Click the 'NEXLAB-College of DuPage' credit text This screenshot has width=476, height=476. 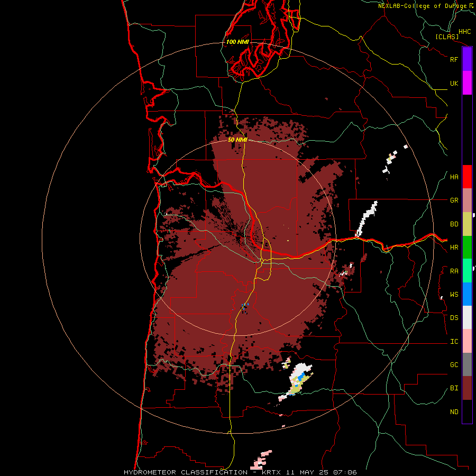pyautogui.click(x=422, y=6)
